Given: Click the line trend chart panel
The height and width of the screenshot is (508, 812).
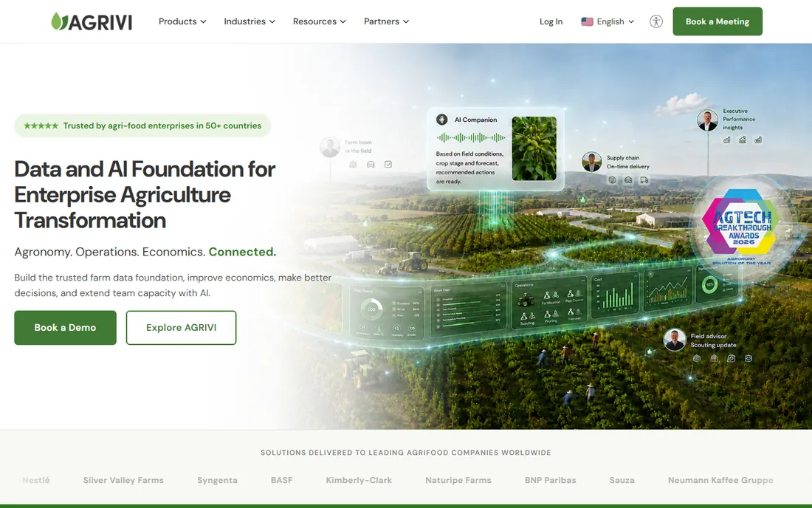Looking at the screenshot, I should (x=667, y=290).
